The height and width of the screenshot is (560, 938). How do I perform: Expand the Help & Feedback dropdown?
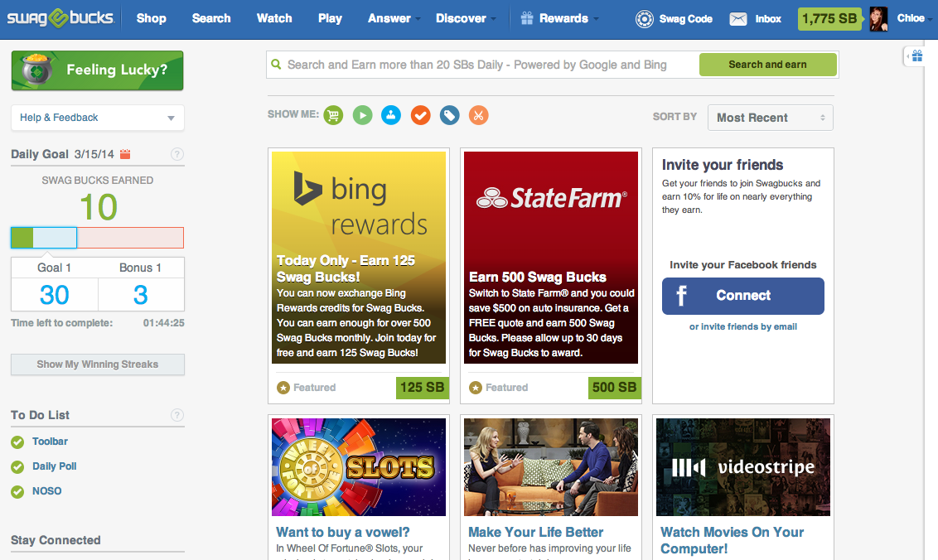tap(98, 118)
